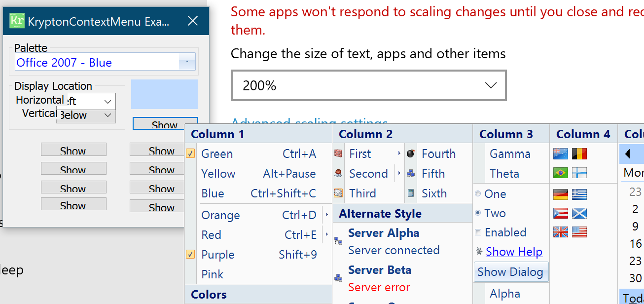Tick the Enabled checkbox
The width and height of the screenshot is (644, 304).
coord(478,232)
